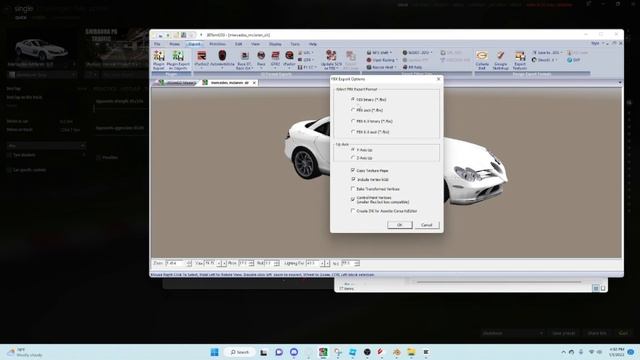Click the Google SketchUp export icon
Viewport: 640px width, 360px height.
tap(500, 60)
